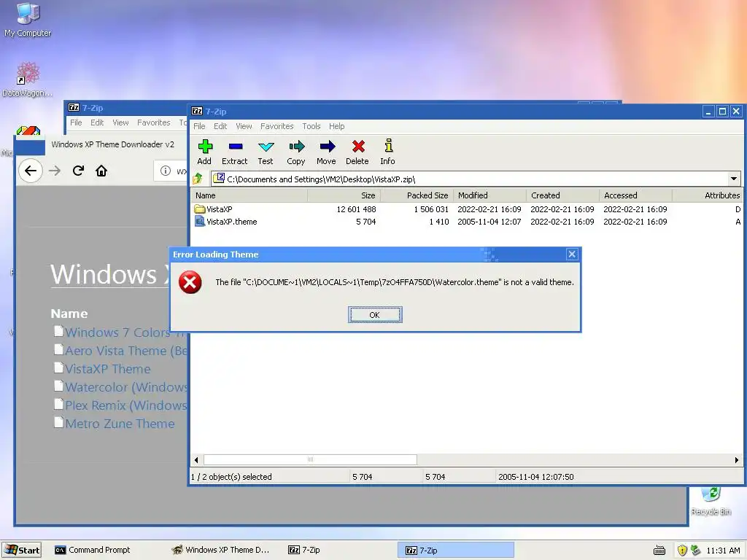Screen dimensions: 747x560
Task: Open the Windows 7 Colors theme link
Action: [125, 332]
